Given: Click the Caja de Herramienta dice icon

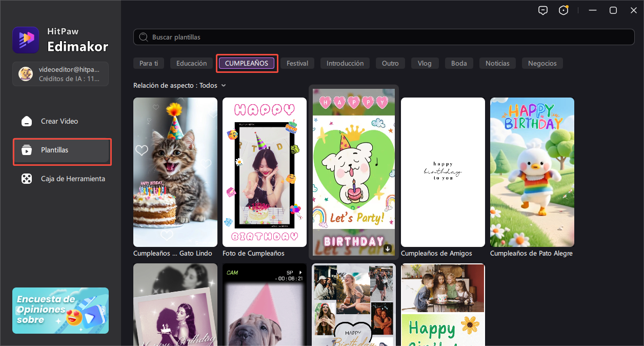Looking at the screenshot, I should 26,179.
